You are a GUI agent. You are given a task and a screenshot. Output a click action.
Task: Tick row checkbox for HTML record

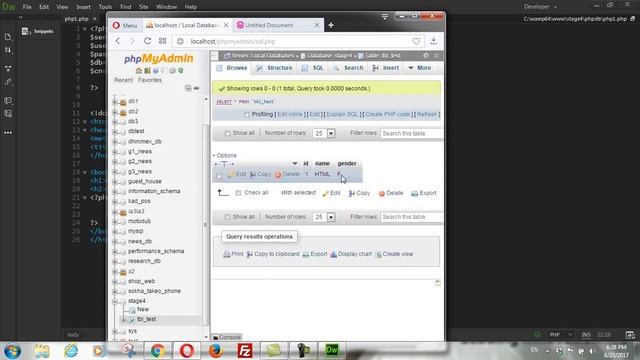click(x=219, y=176)
